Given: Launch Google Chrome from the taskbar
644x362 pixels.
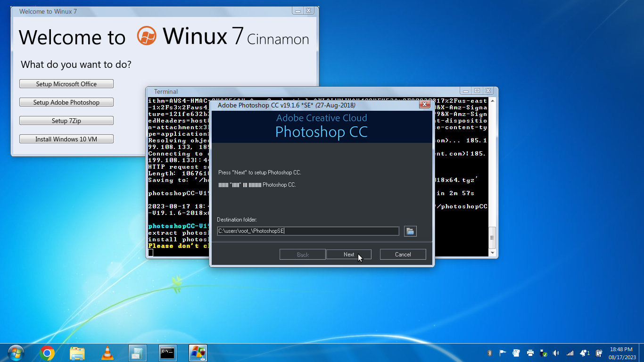Looking at the screenshot, I should click(x=47, y=353).
